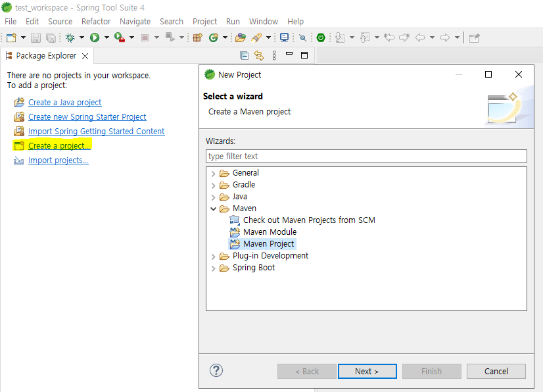The image size is (543, 392).
Task: Collapse the Maven wizard folder
Action: (213, 208)
